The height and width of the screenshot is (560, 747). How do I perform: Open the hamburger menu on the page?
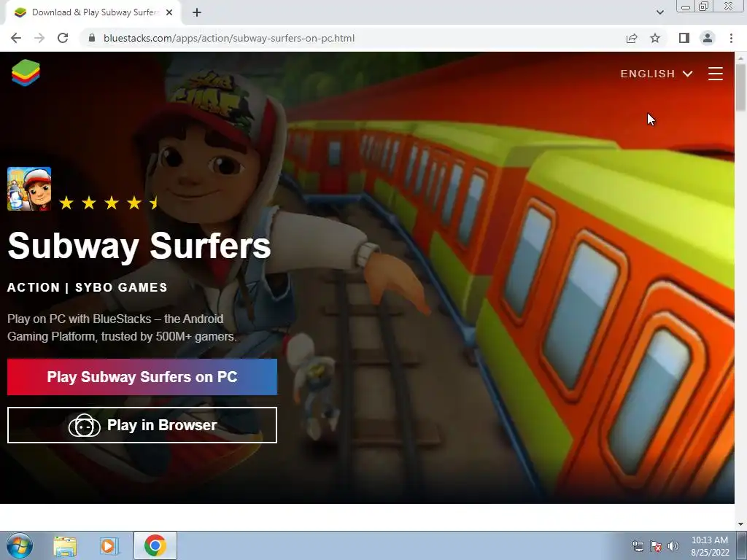[715, 74]
